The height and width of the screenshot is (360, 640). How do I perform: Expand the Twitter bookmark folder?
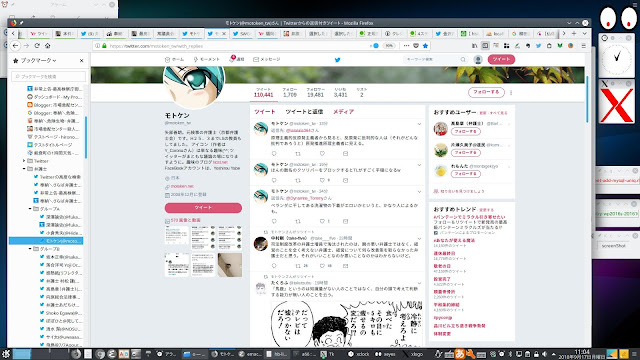click(x=24, y=161)
